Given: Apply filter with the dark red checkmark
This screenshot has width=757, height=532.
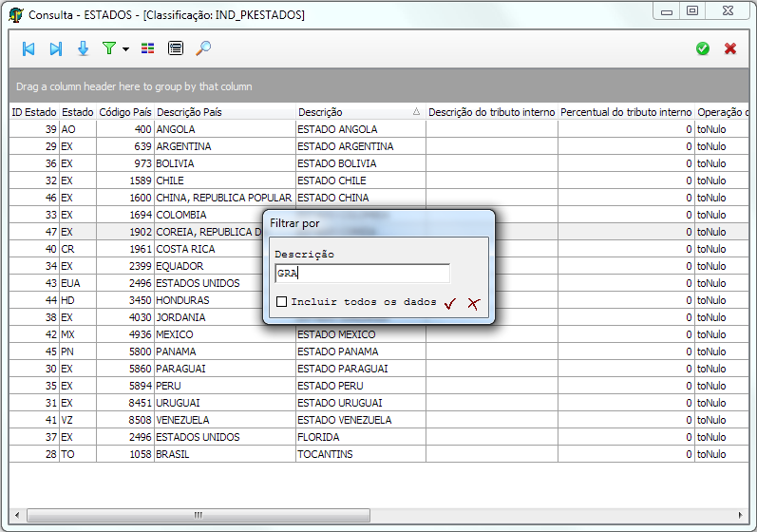Looking at the screenshot, I should click(x=450, y=302).
